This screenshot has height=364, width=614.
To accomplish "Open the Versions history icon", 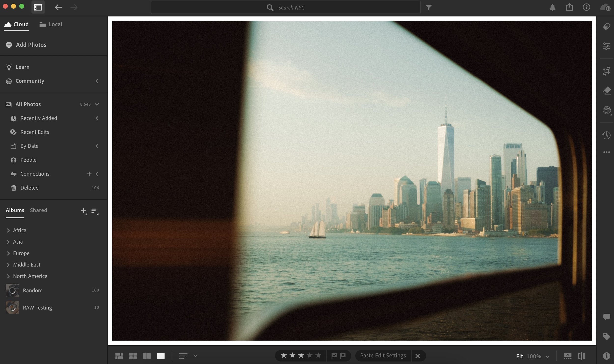I will (x=606, y=135).
